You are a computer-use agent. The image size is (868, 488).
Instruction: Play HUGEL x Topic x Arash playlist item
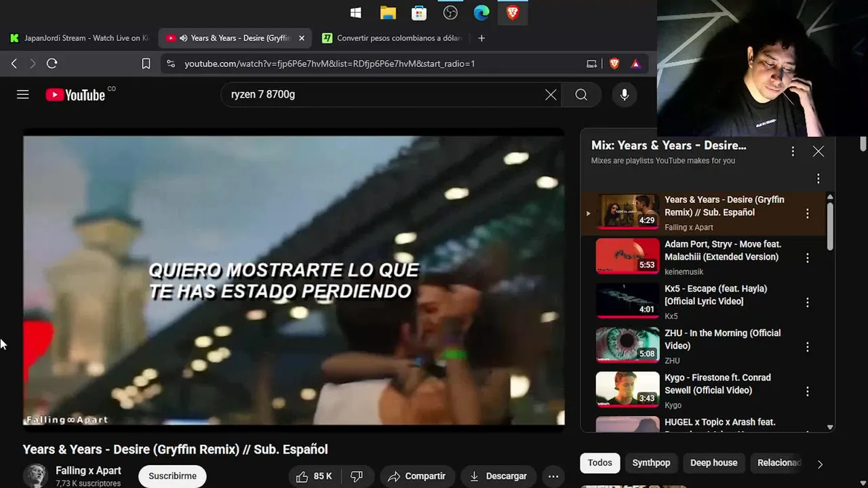click(x=702, y=424)
